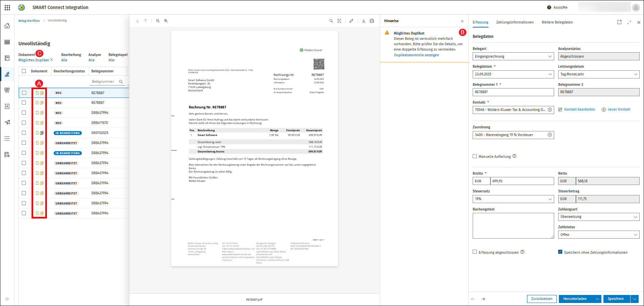
Task: Tick the Erfassung abgeschlossen checkbox
Action: (x=475, y=252)
